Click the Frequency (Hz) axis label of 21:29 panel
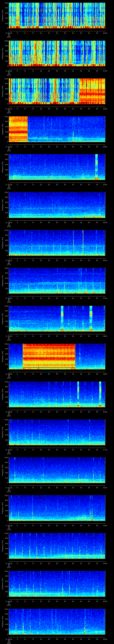The width and height of the screenshot is (114, 644). pos(3,16)
